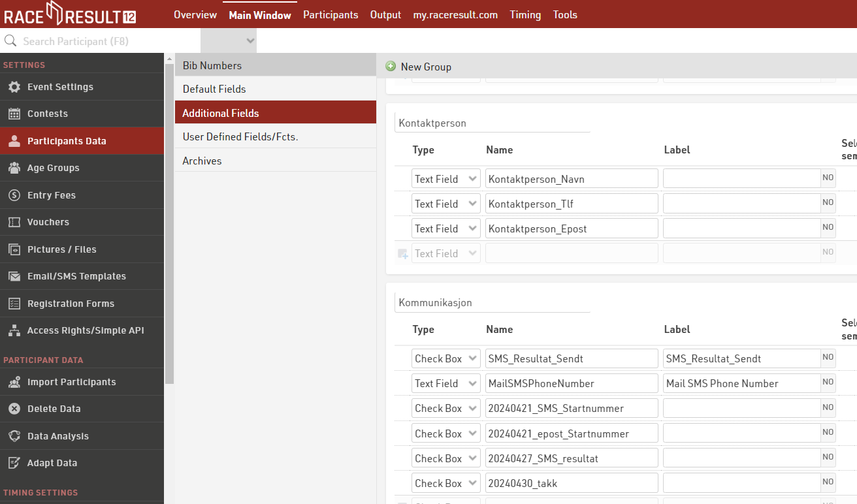This screenshot has height=504, width=857.
Task: Click the Delete Data cross icon
Action: pos(14,409)
